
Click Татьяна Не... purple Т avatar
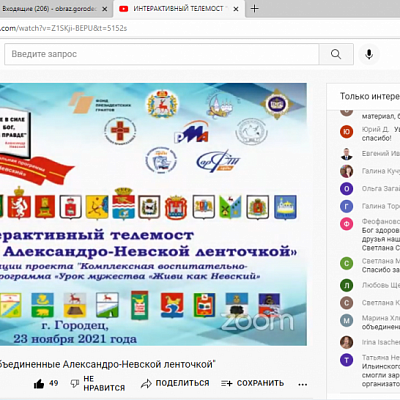[346, 360]
